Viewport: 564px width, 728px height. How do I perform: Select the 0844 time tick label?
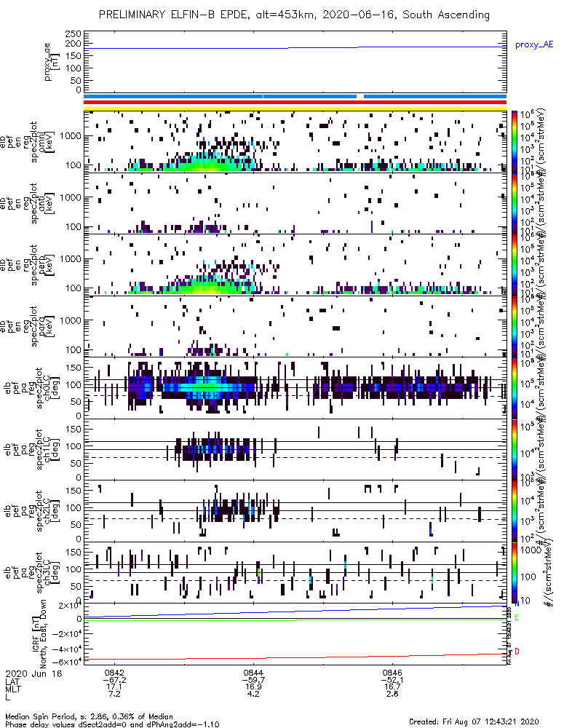(253, 673)
